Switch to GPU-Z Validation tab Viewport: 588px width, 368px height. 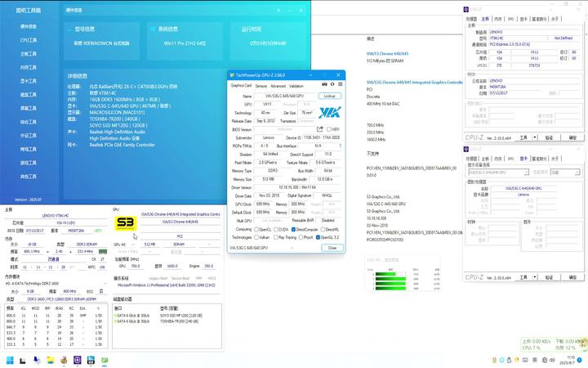[296, 86]
